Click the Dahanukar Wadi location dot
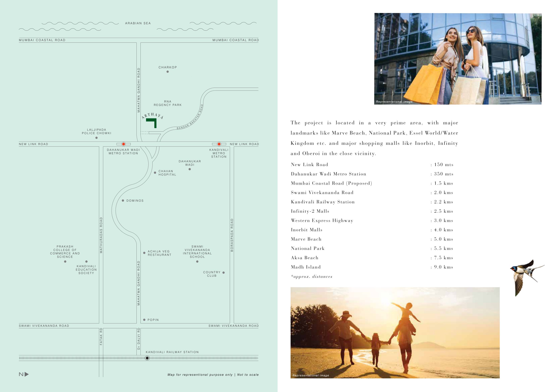The height and width of the screenshot is (392, 555). [189, 169]
